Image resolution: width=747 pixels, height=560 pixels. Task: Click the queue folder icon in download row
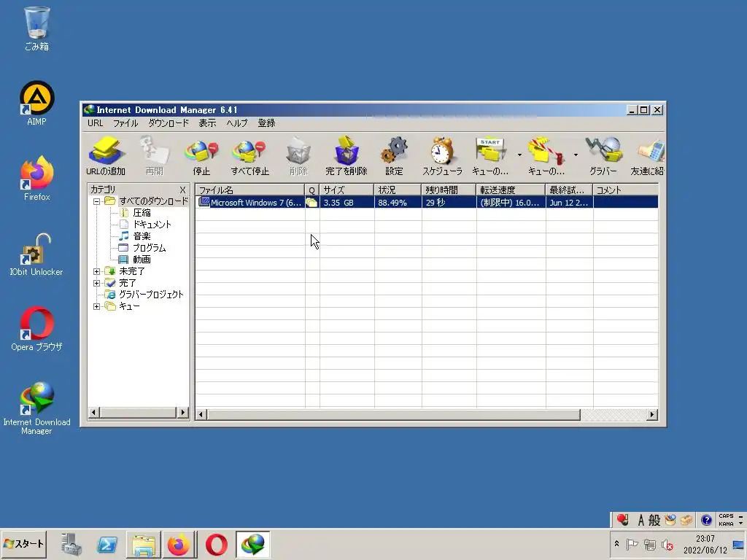point(311,203)
